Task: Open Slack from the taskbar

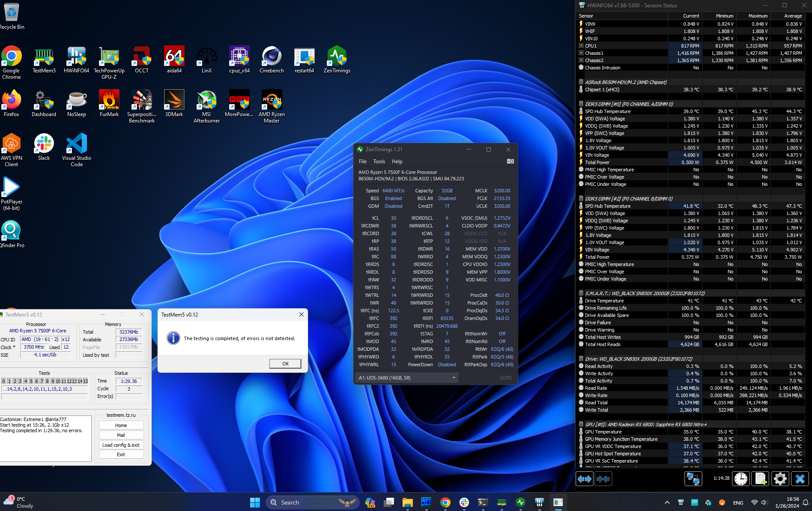Action: click(x=464, y=502)
